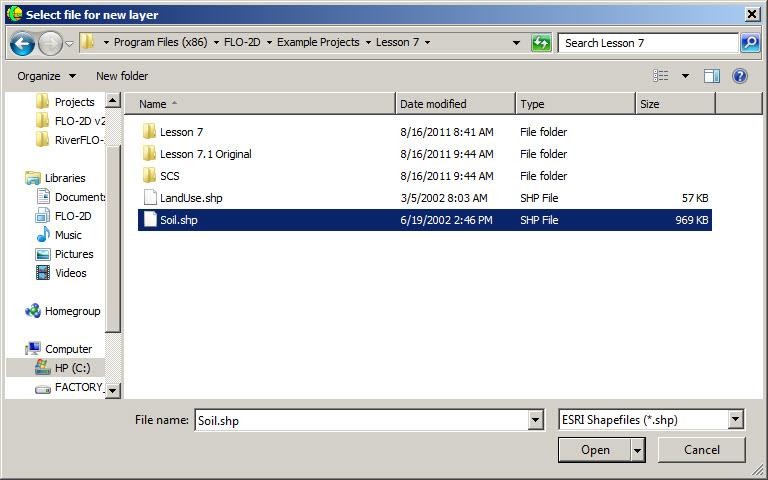Expand the Open button split arrow
The image size is (768, 480).
coord(638,450)
